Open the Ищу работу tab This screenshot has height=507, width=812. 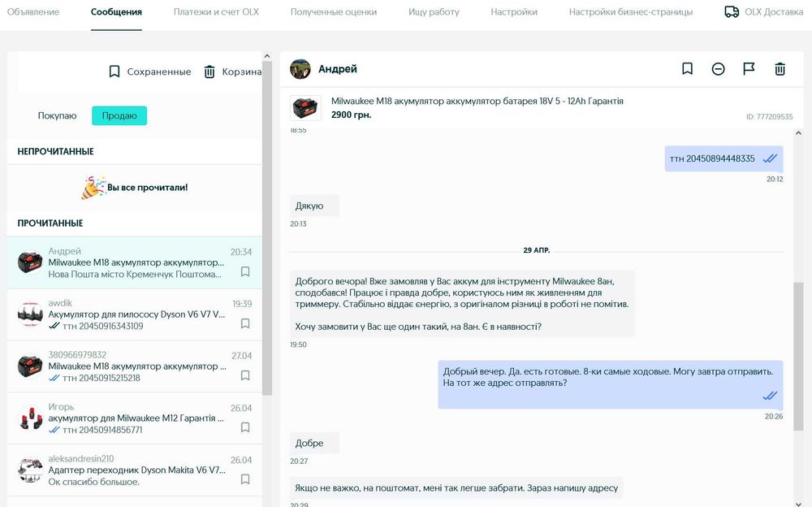434,12
